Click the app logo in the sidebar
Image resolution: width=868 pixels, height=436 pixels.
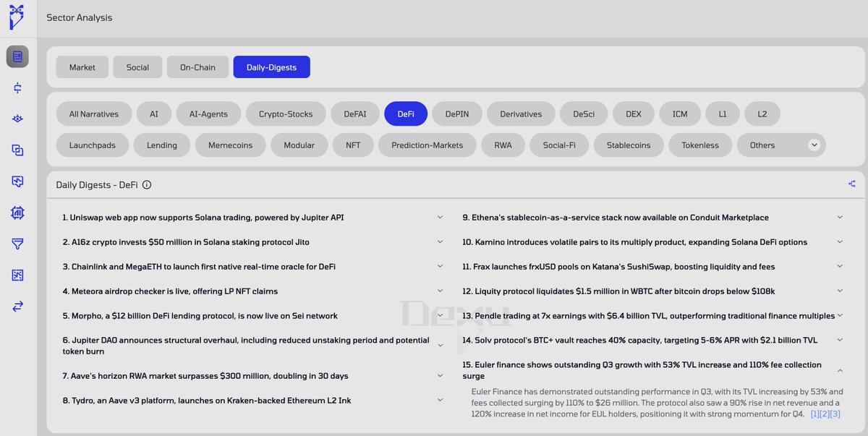point(17,16)
